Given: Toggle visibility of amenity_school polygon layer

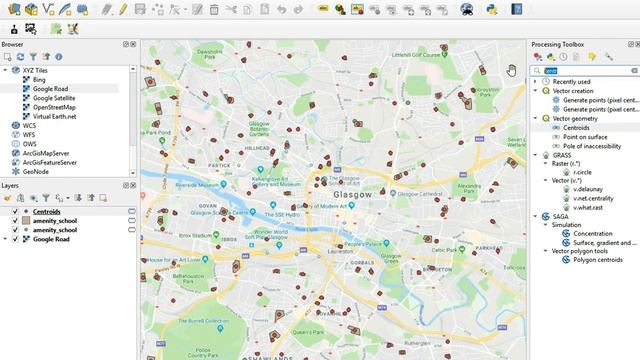Looking at the screenshot, I should (x=15, y=220).
